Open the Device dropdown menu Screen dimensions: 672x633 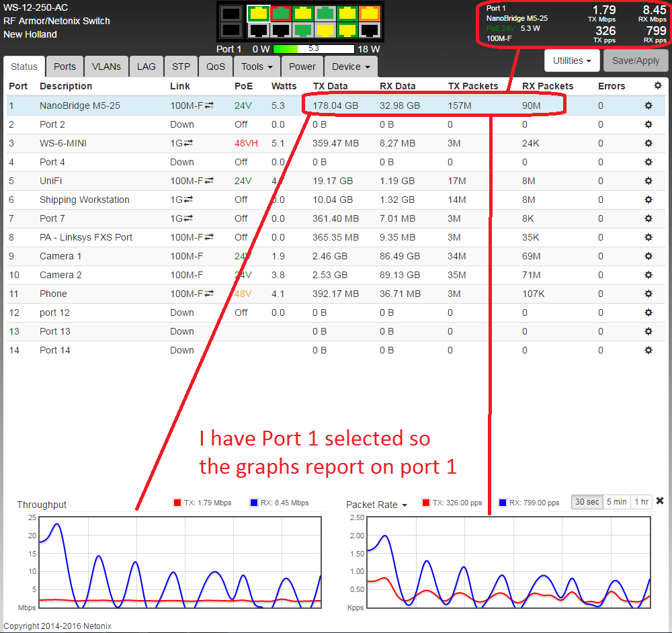tap(351, 67)
